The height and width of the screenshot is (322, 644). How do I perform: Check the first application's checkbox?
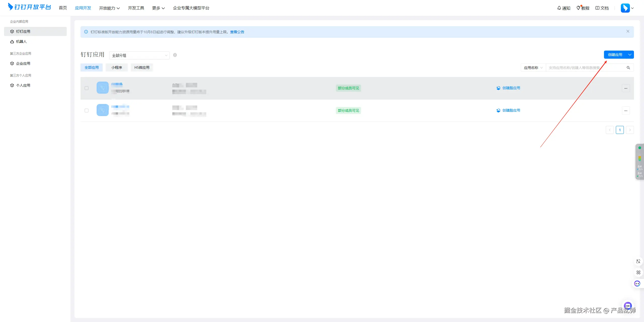(87, 88)
